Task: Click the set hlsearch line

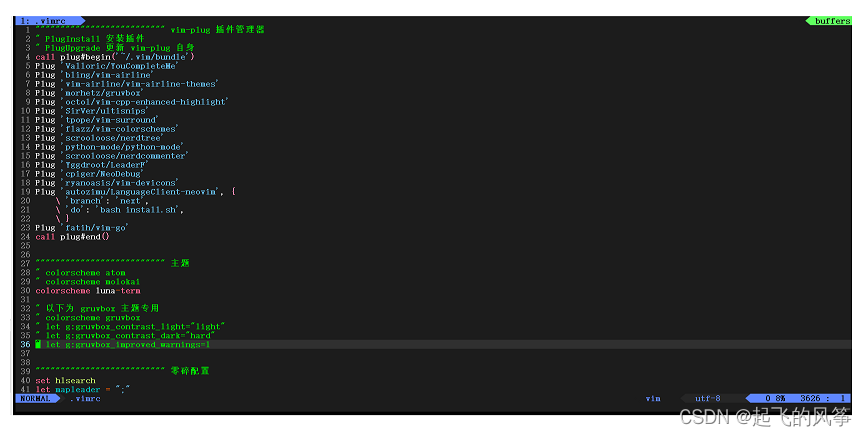Action: (65, 381)
